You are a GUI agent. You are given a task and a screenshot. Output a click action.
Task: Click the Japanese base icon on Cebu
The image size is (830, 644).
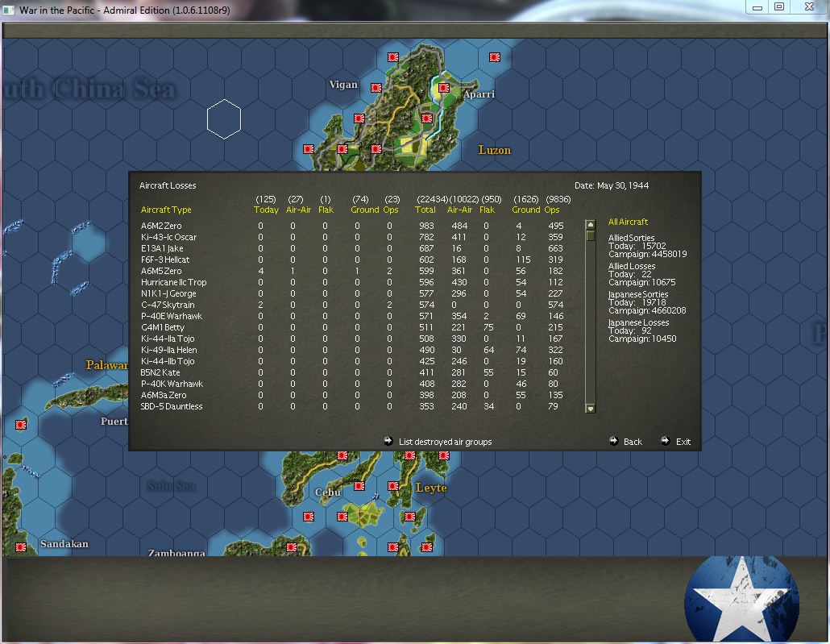coord(359,486)
